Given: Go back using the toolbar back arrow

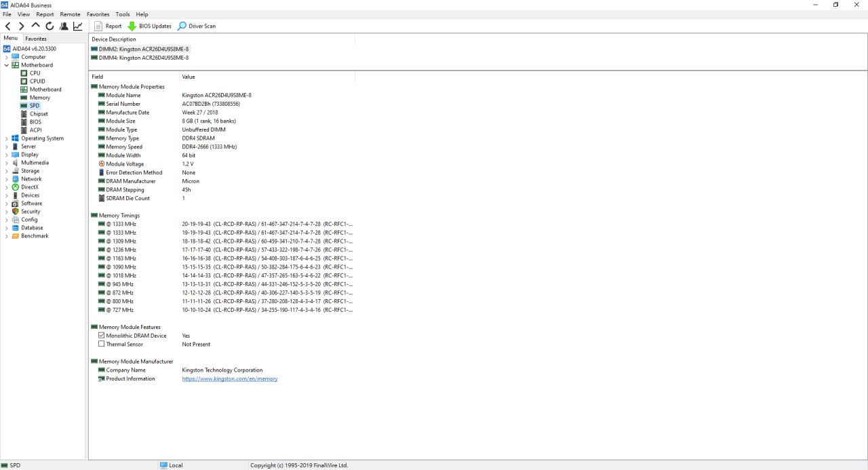Looking at the screenshot, I should coord(8,26).
